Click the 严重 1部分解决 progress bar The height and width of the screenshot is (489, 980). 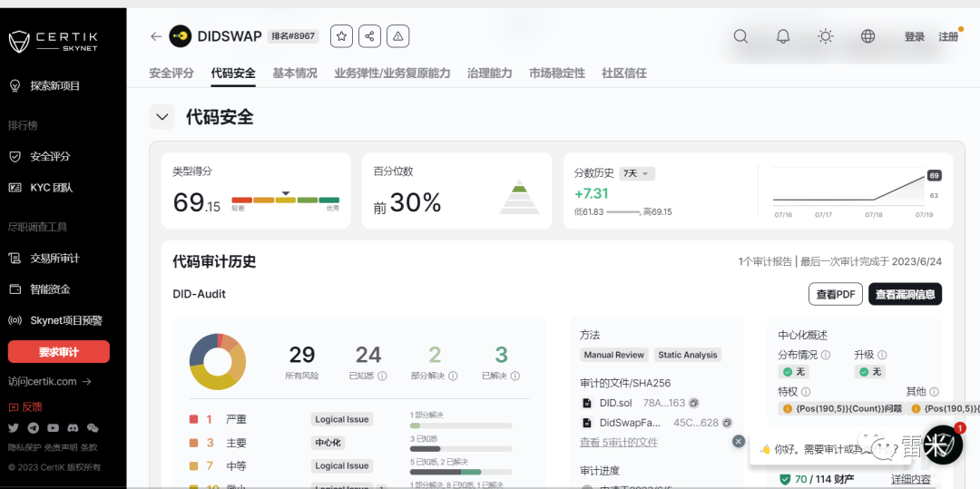coord(461,425)
